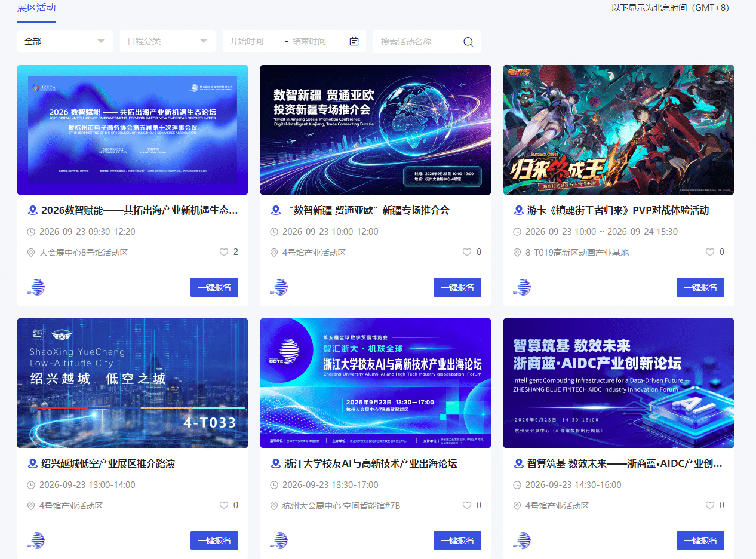This screenshot has width=756, height=559.
Task: Like the 2026数智赋能 event with heart icon
Action: 224,252
